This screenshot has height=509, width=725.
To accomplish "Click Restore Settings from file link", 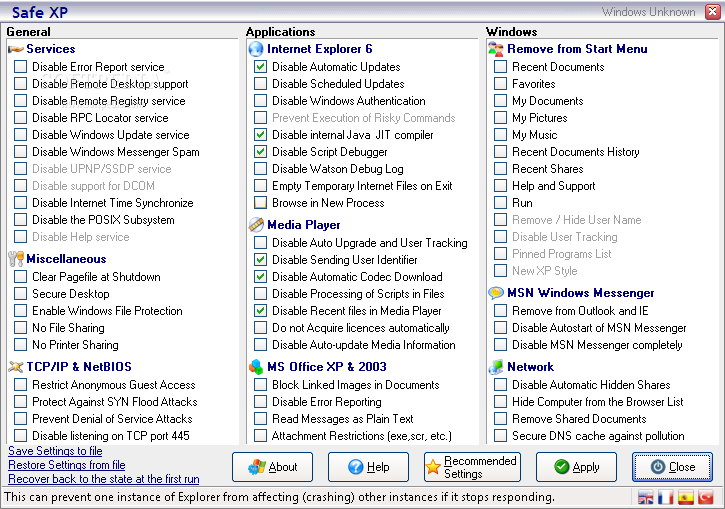I will tap(67, 465).
